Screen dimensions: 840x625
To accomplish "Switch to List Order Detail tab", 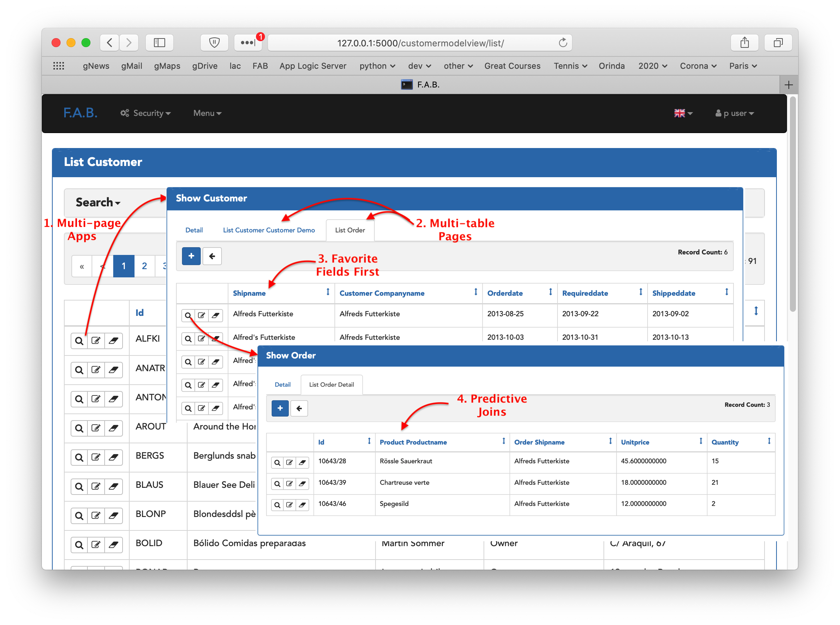I will pos(331,384).
